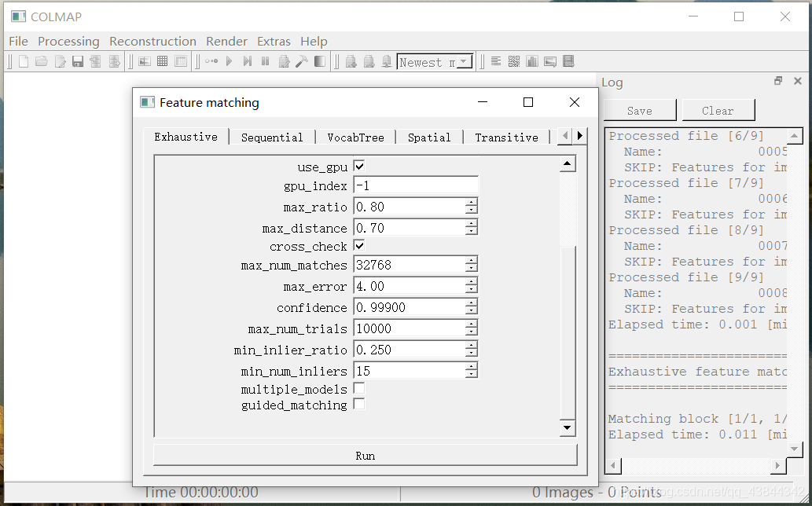Click the first render toolbar icon

point(351,61)
